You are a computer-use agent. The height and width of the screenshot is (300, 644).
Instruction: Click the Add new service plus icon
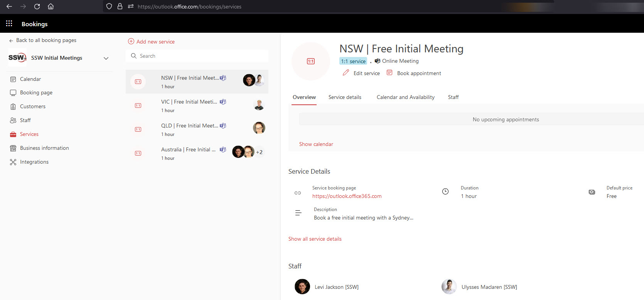coord(131,42)
